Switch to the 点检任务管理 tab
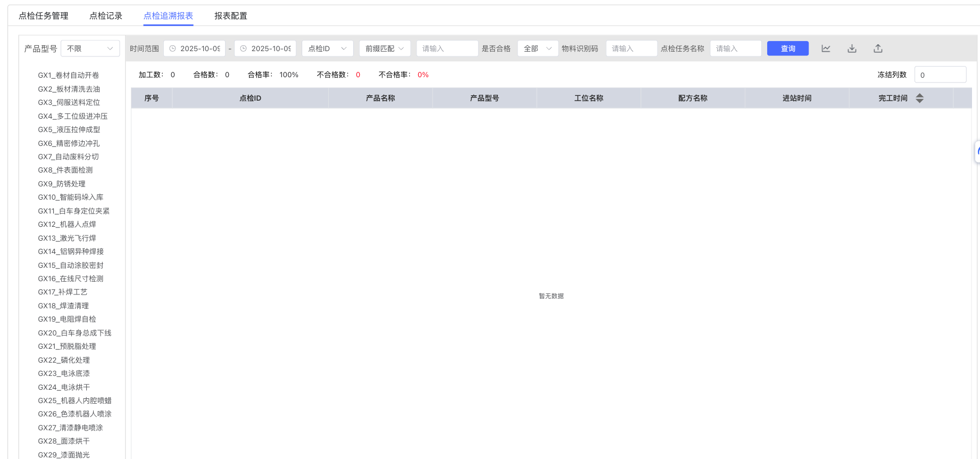 tap(44, 16)
